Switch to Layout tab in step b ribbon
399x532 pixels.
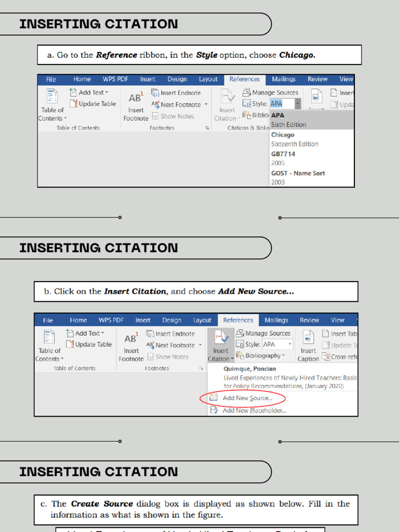202,320
